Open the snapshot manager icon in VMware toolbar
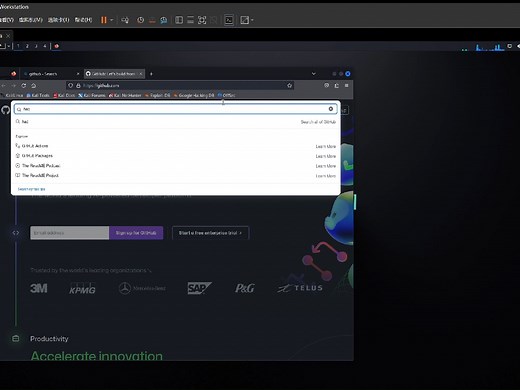520x390 pixels. (163, 20)
